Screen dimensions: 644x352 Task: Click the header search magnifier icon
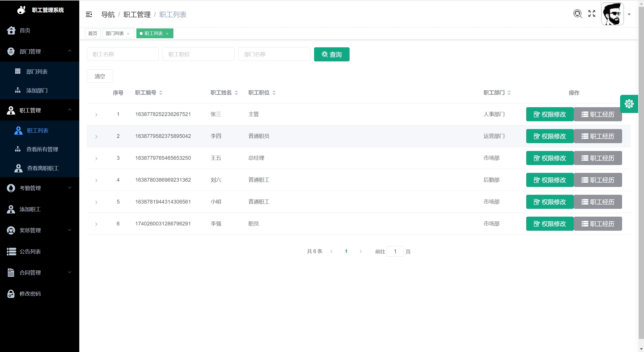tap(577, 14)
